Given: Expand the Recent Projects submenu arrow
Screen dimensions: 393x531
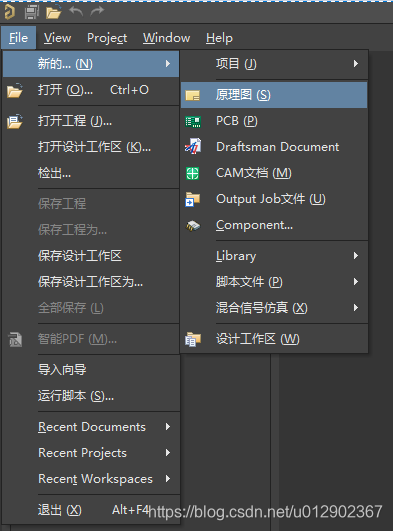Looking at the screenshot, I should point(168,453).
